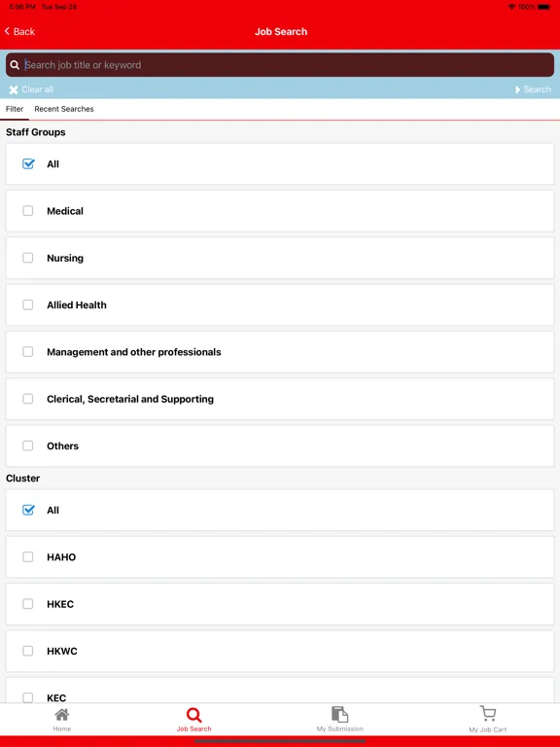Open the My Job Cart icon

coord(488,714)
